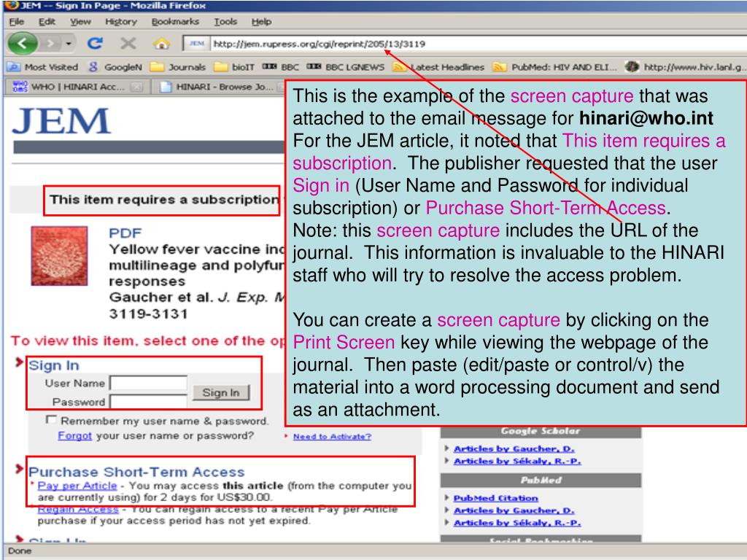Viewport: 747px width, 560px height.
Task: Click the Sign In section heading
Action: coord(53,365)
